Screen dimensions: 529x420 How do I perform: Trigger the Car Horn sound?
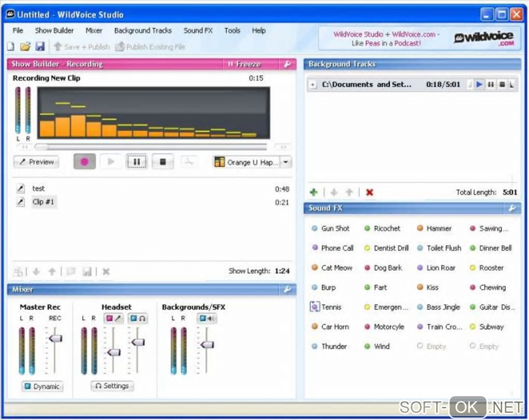[330, 327]
